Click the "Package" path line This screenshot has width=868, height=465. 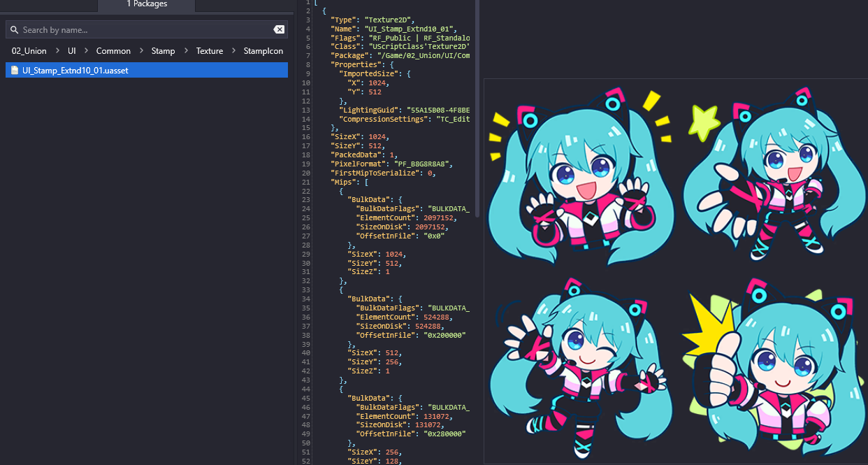(400, 55)
